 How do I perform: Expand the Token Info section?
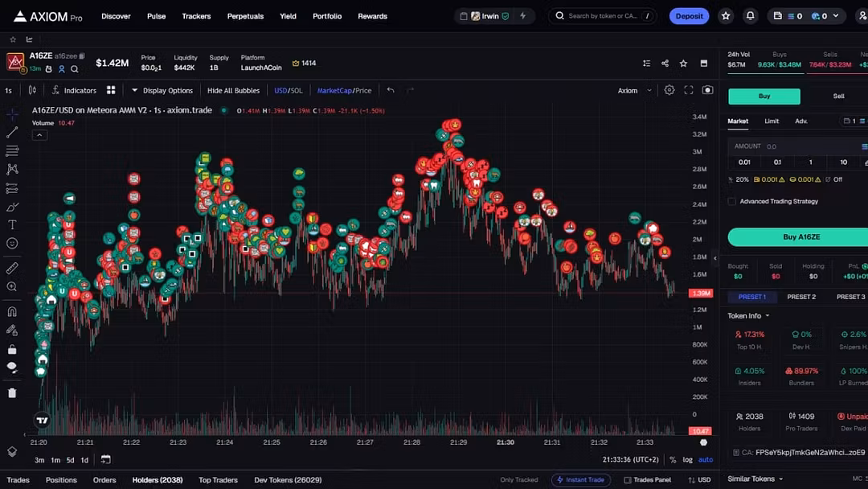(748, 316)
